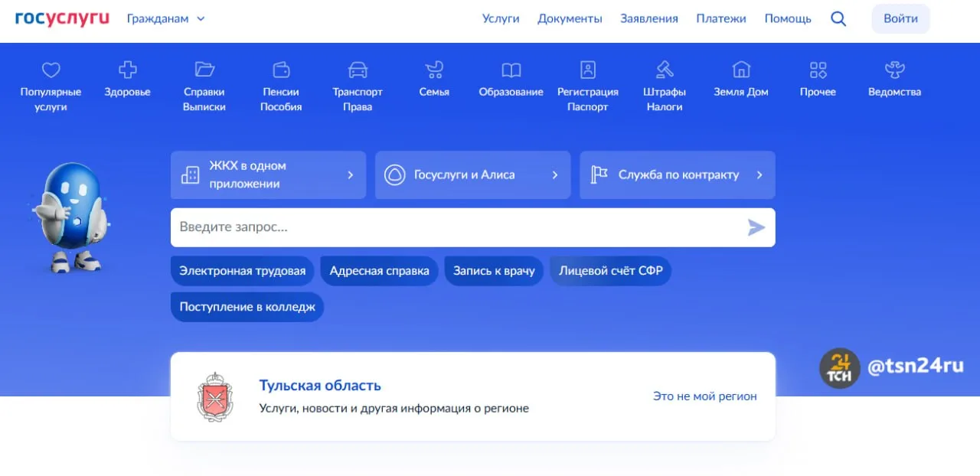Click the flag icon in Служба по контракту

click(599, 174)
